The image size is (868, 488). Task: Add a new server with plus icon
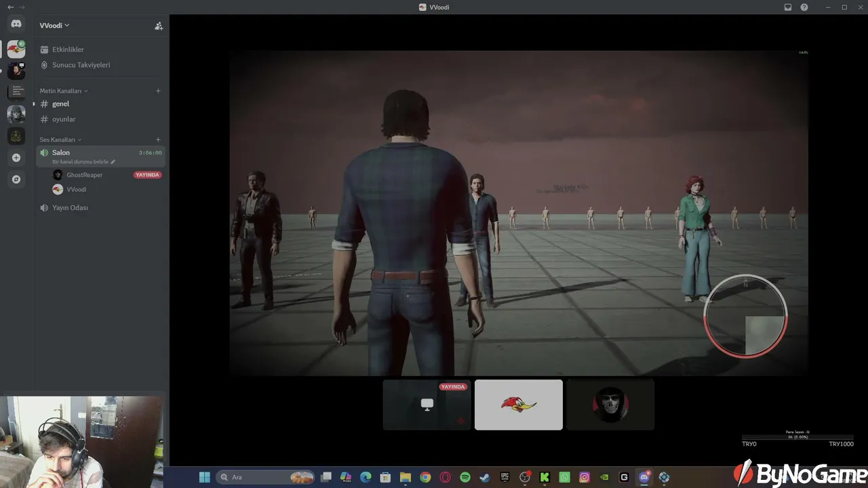[x=16, y=158]
